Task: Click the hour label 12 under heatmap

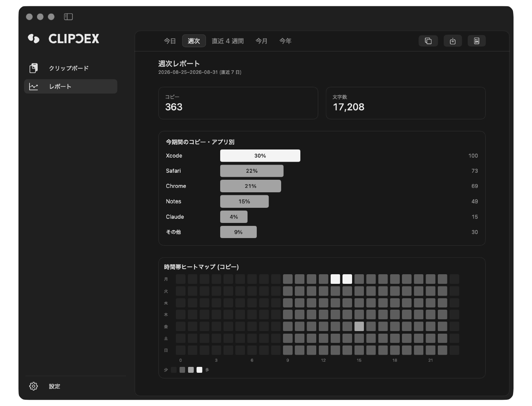Action: 323,360
